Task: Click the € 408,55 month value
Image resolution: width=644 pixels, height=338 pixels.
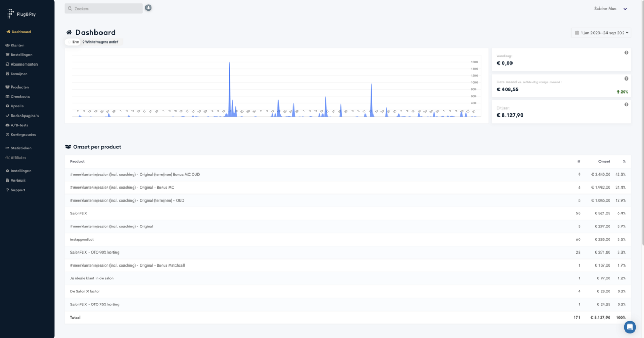Action: click(508, 89)
